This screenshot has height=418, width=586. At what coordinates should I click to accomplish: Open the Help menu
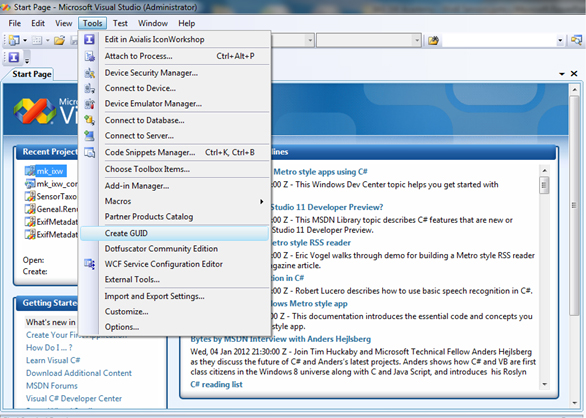(186, 23)
